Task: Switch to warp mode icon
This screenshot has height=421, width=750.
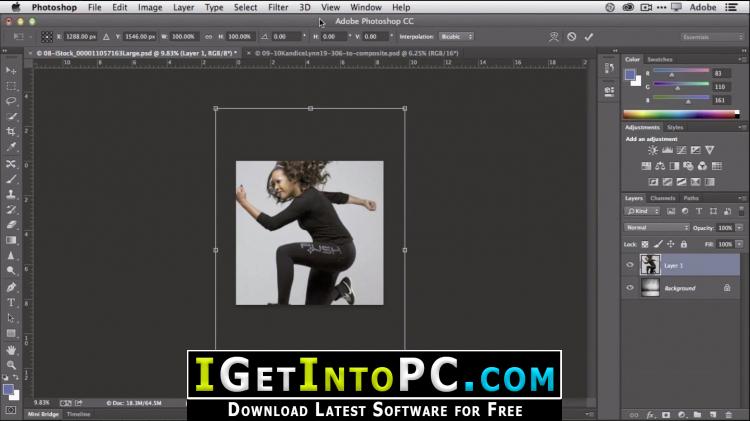Action: 553,37
